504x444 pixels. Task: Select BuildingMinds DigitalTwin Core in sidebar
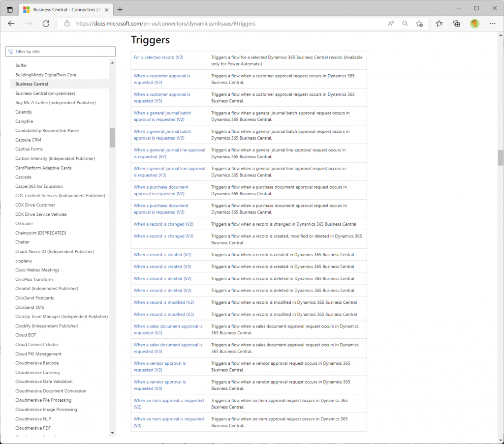tap(46, 75)
